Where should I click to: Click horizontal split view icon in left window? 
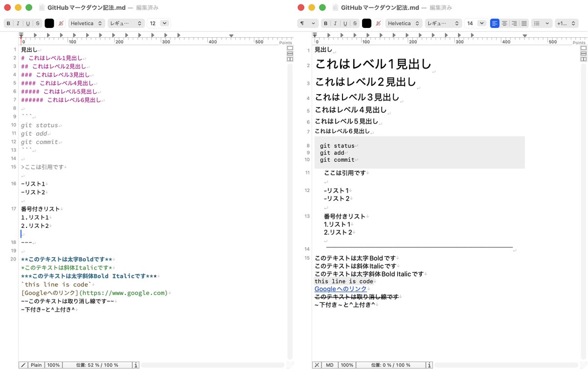290,53
